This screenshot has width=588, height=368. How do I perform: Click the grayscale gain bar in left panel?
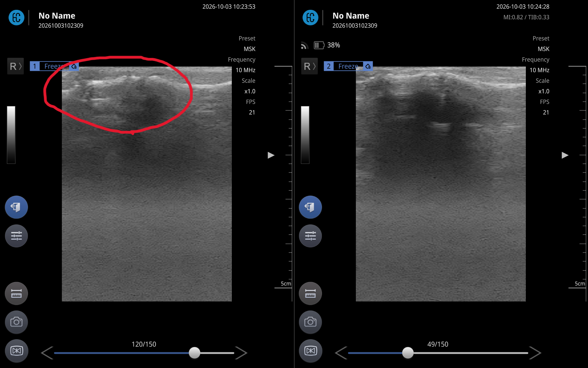(x=11, y=135)
